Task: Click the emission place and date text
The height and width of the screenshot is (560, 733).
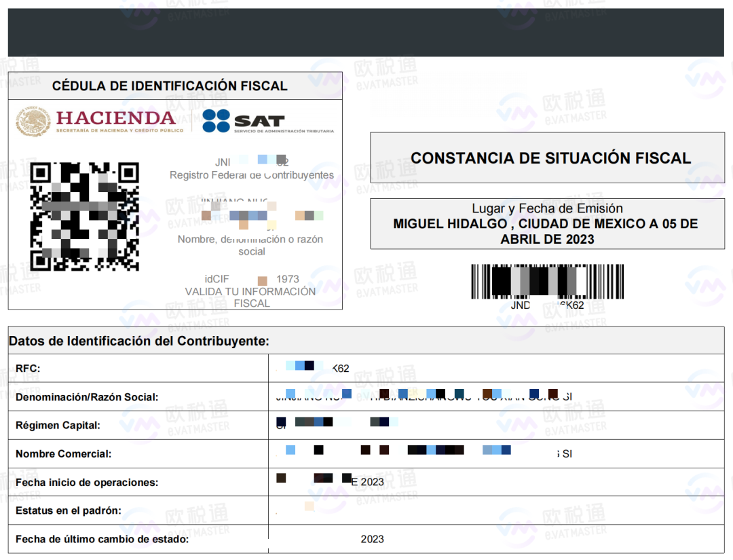Action: coord(546,231)
